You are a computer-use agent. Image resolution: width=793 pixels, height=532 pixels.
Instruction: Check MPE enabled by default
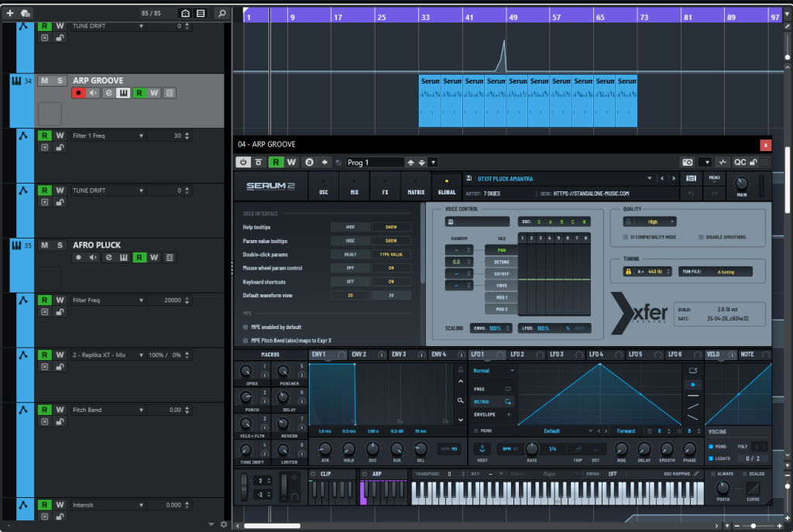pos(245,328)
